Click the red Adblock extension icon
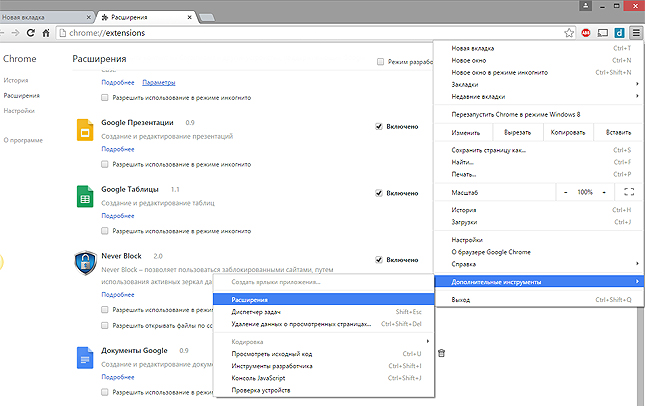 [x=586, y=32]
